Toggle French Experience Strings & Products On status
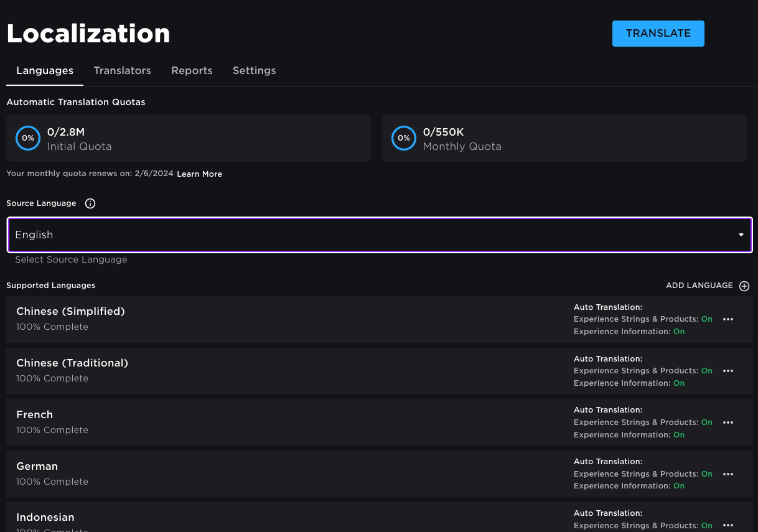Viewport: 758px width, 532px height. click(x=706, y=422)
